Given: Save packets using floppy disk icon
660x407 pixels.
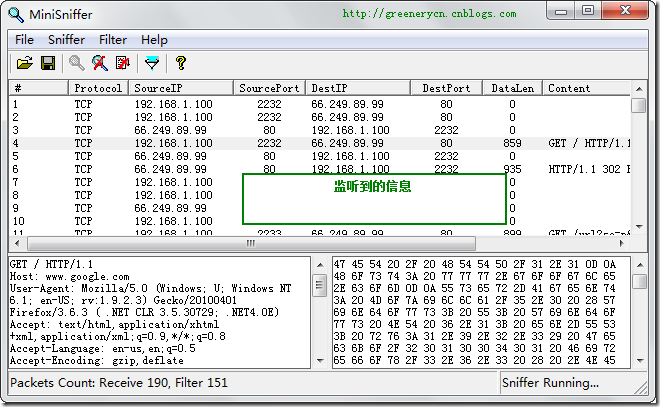Looking at the screenshot, I should [x=48, y=63].
